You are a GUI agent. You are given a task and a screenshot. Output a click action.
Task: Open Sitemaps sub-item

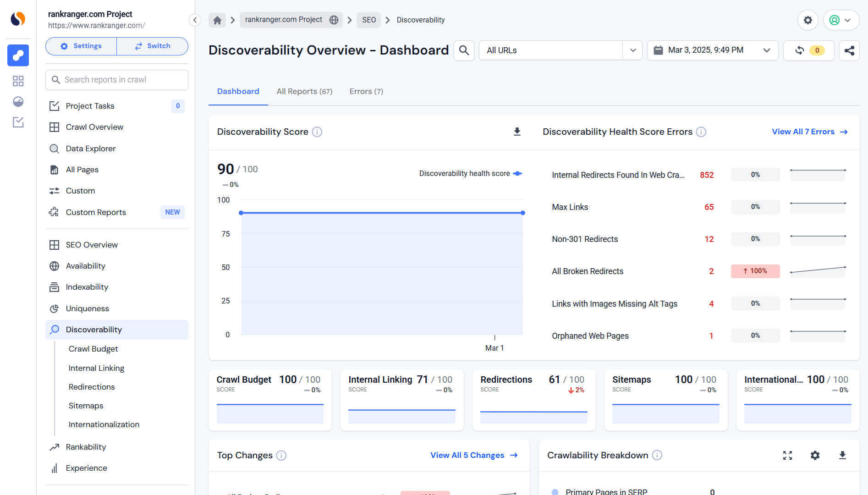coord(86,406)
